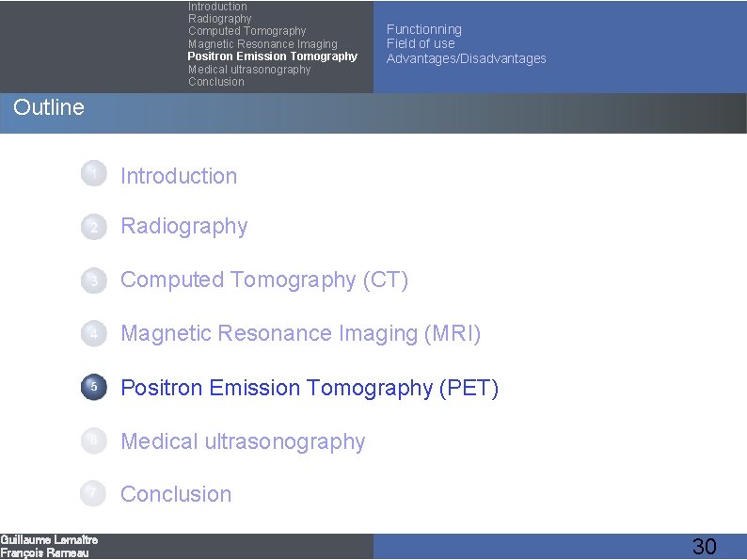This screenshot has height=560, width=747.
Task: Go to the Field of use subsection
Action: [420, 43]
